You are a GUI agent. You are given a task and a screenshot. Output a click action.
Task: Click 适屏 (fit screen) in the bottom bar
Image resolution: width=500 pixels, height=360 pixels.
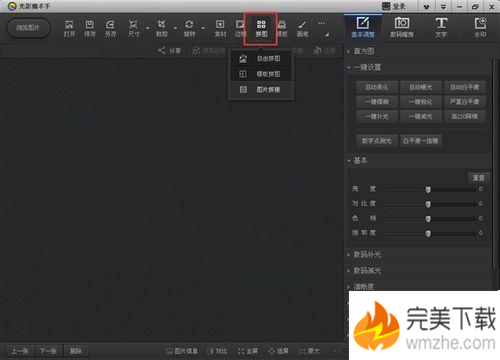click(x=278, y=351)
